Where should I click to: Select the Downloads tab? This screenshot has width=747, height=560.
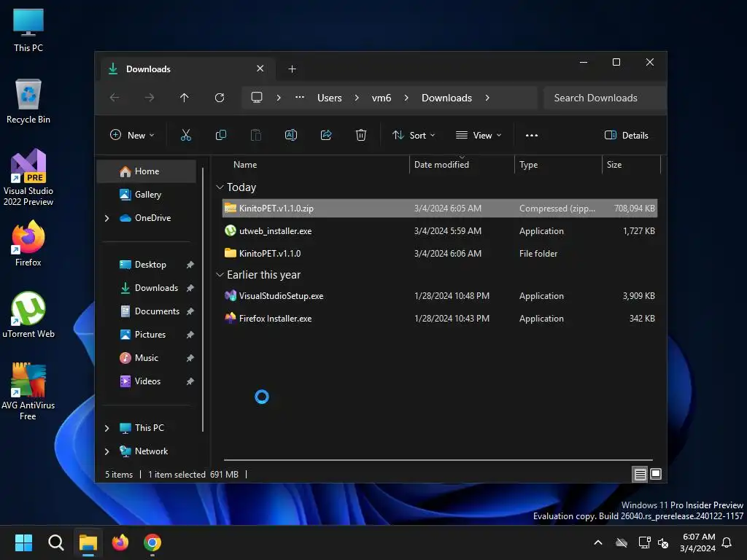tap(186, 69)
